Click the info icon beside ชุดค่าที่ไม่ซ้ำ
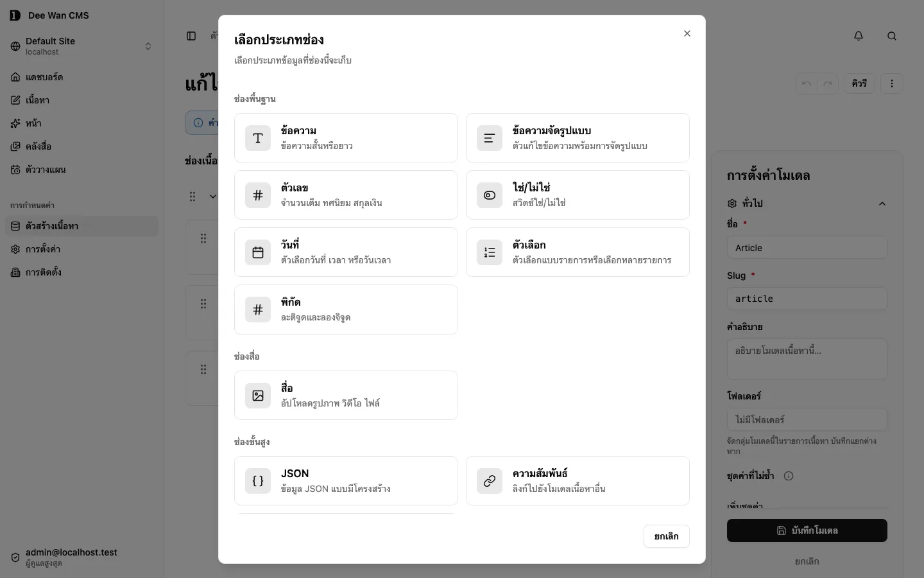Viewport: 924px width, 578px height. point(789,476)
